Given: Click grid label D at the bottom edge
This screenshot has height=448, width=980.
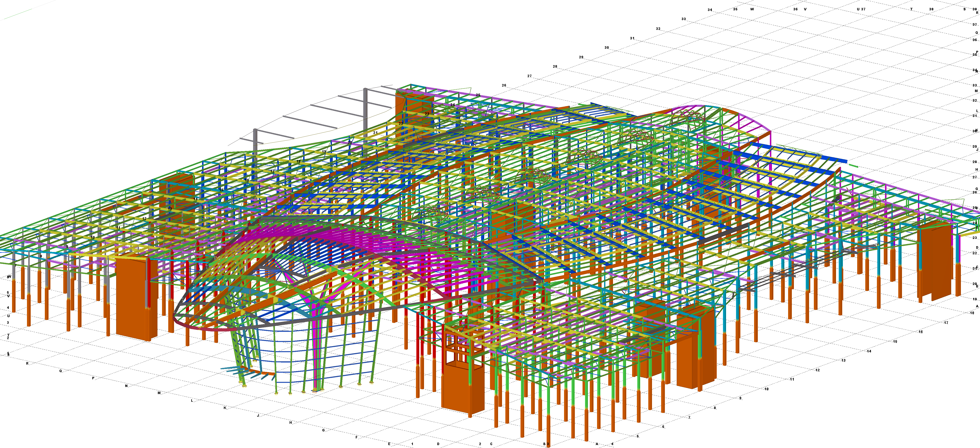Looking at the screenshot, I should (438, 444).
